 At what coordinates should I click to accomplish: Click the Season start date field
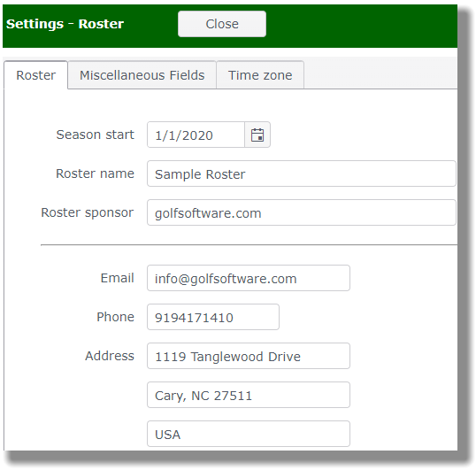(196, 135)
